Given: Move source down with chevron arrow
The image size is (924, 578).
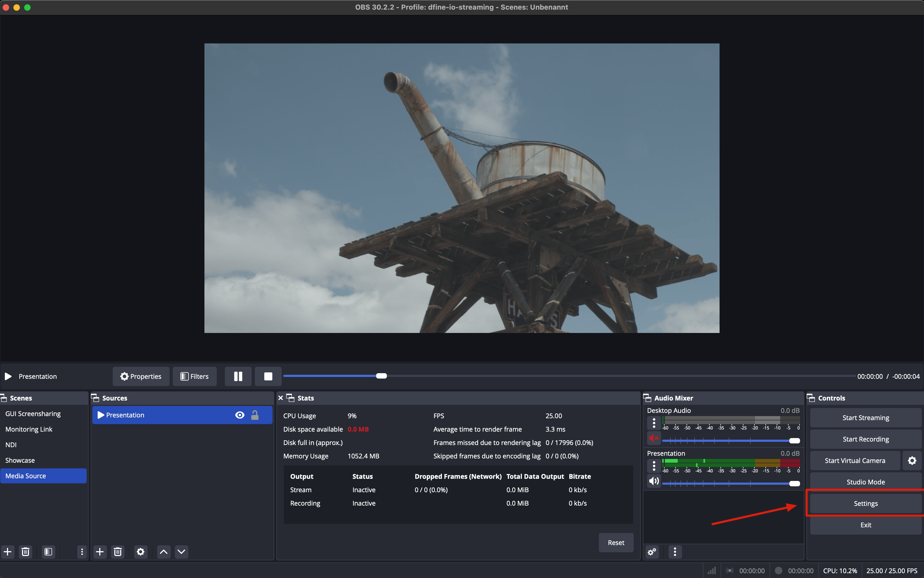Looking at the screenshot, I should [182, 552].
